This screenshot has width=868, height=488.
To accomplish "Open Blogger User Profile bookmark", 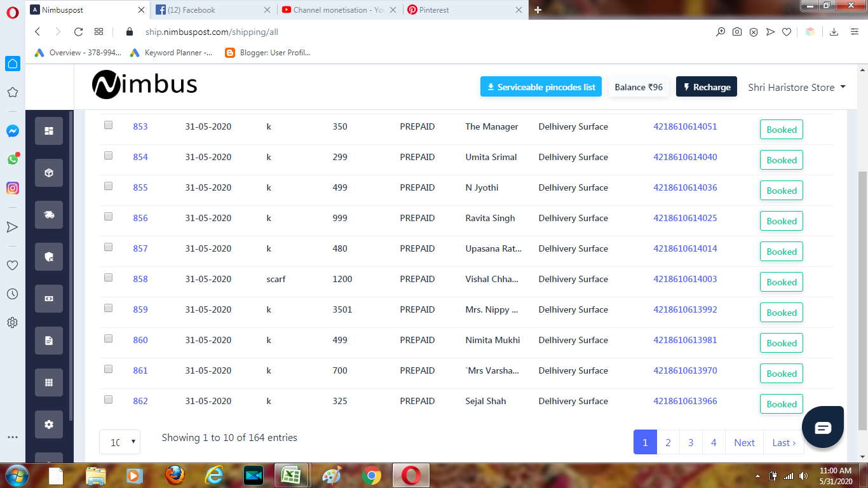I will [x=268, y=53].
